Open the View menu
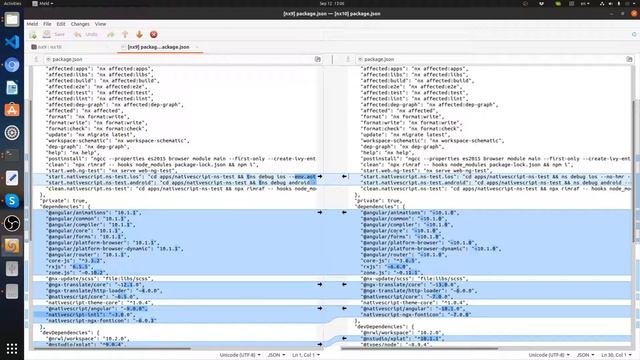Image resolution: width=640 pixels, height=360 pixels. click(100, 24)
